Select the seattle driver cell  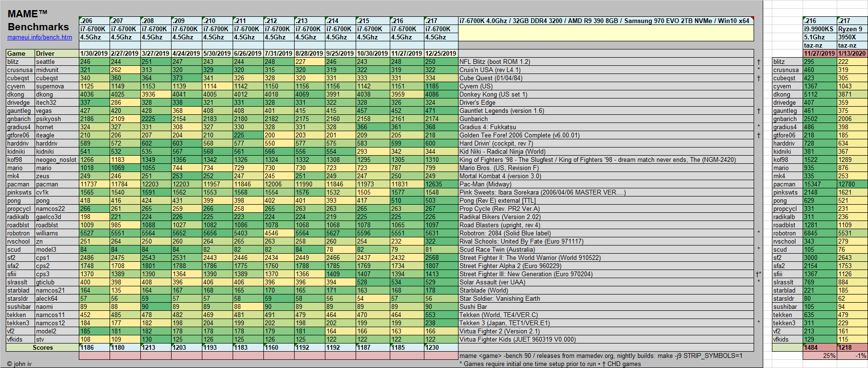(57, 61)
